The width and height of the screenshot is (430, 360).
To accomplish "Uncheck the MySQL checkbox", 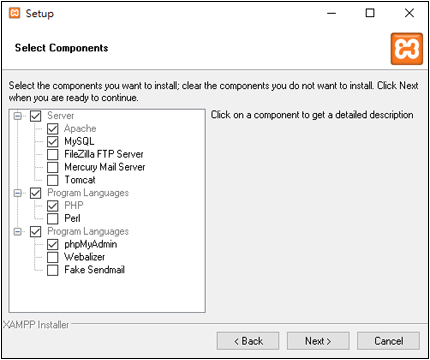I will point(53,142).
